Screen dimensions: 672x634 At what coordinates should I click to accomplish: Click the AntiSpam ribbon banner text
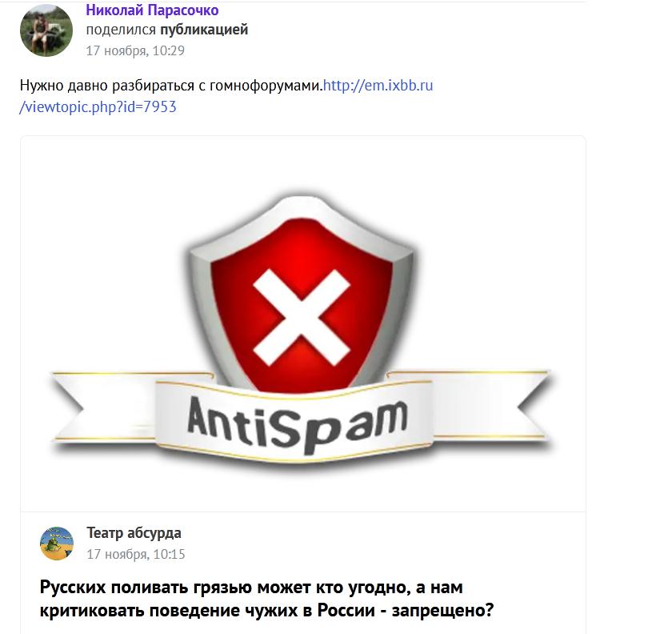point(297,423)
